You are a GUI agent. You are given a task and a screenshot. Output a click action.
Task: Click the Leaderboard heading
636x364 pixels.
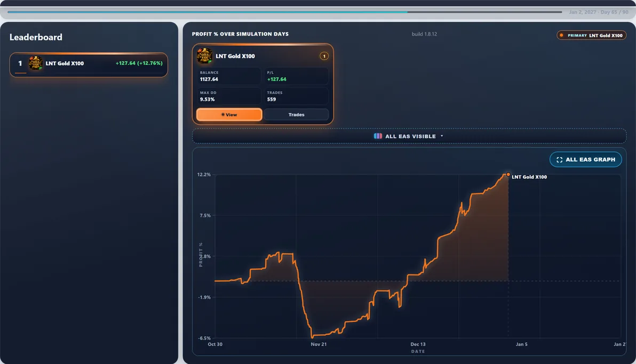[36, 37]
